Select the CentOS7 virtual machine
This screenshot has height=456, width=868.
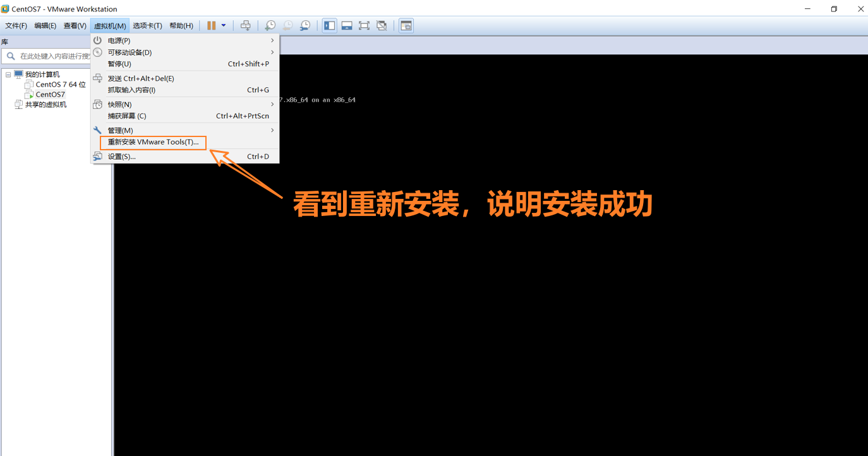[50, 95]
